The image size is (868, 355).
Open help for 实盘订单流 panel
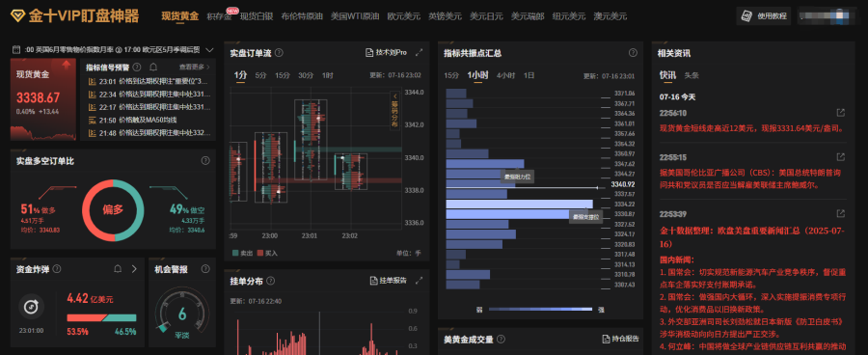(x=279, y=53)
